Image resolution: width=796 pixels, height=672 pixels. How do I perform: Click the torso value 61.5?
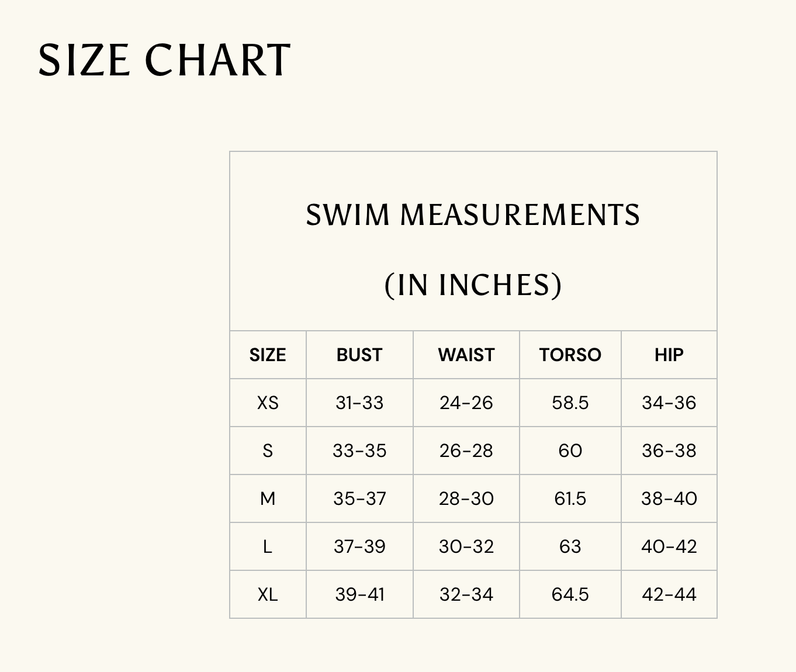coord(570,498)
